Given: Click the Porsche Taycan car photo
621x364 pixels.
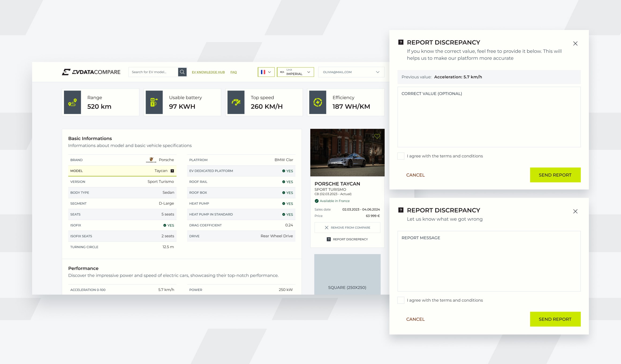Looking at the screenshot, I should point(347,153).
